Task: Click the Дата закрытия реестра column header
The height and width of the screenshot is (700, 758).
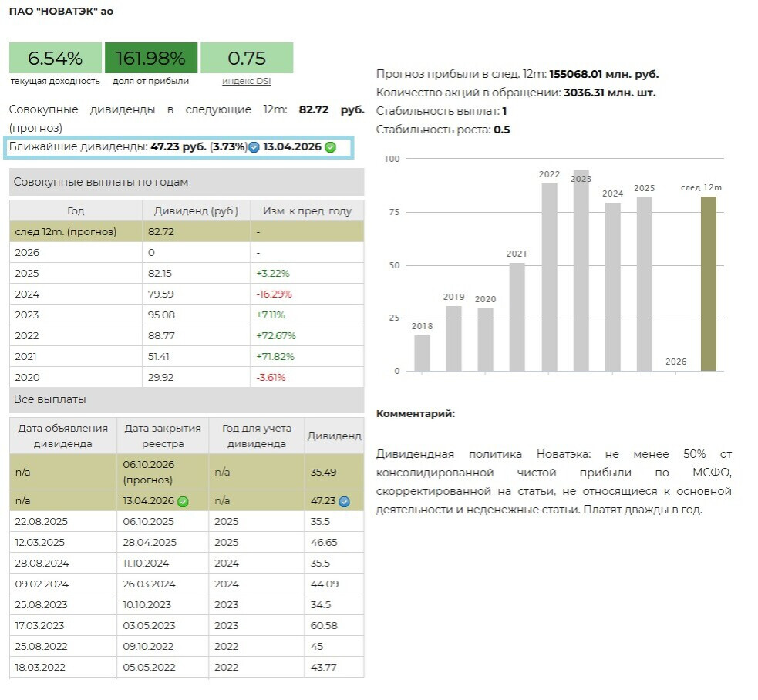Action: 162,436
